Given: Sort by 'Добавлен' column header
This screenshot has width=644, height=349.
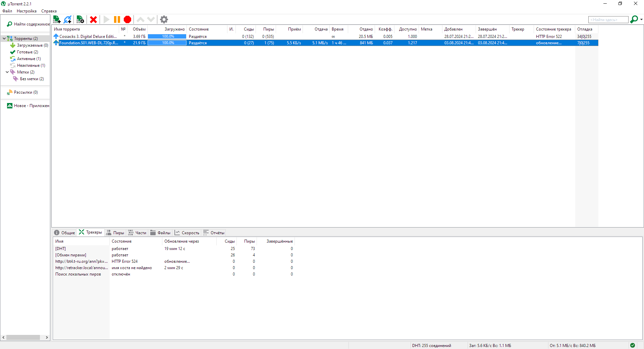Looking at the screenshot, I should pos(459,29).
